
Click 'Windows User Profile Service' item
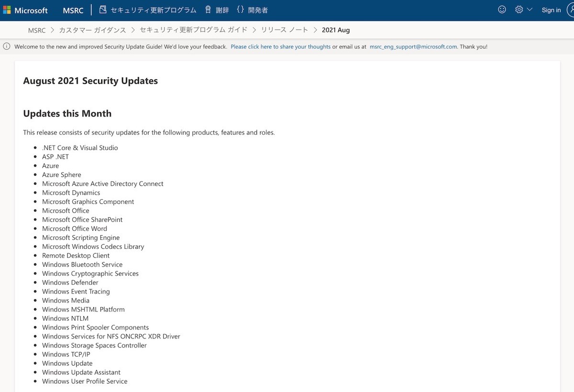click(x=85, y=381)
